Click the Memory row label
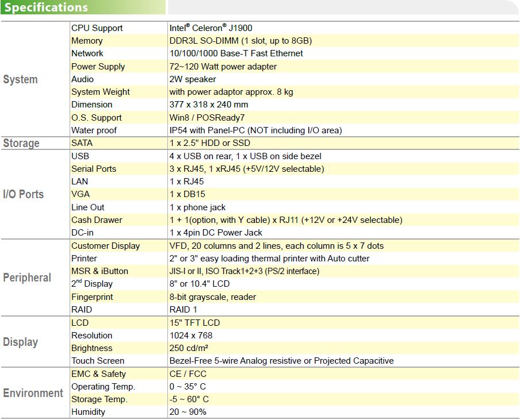The height and width of the screenshot is (420, 520). click(x=87, y=41)
